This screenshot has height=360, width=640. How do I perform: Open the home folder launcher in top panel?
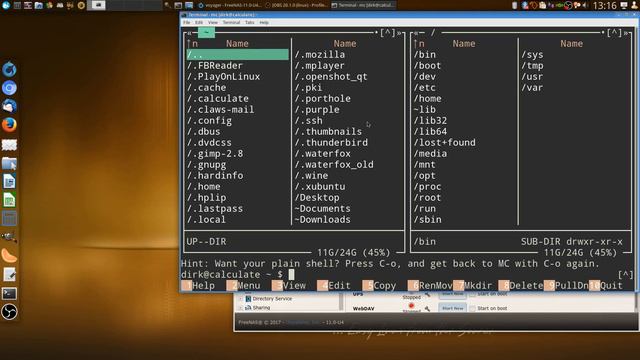click(x=38, y=5)
